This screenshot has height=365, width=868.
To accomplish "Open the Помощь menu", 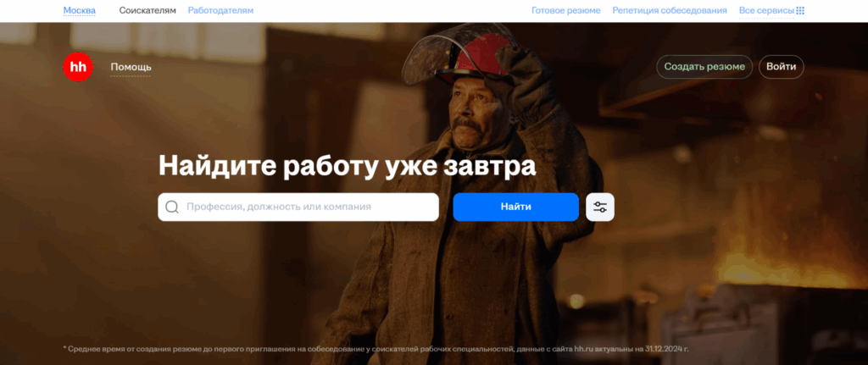I will click(x=131, y=67).
